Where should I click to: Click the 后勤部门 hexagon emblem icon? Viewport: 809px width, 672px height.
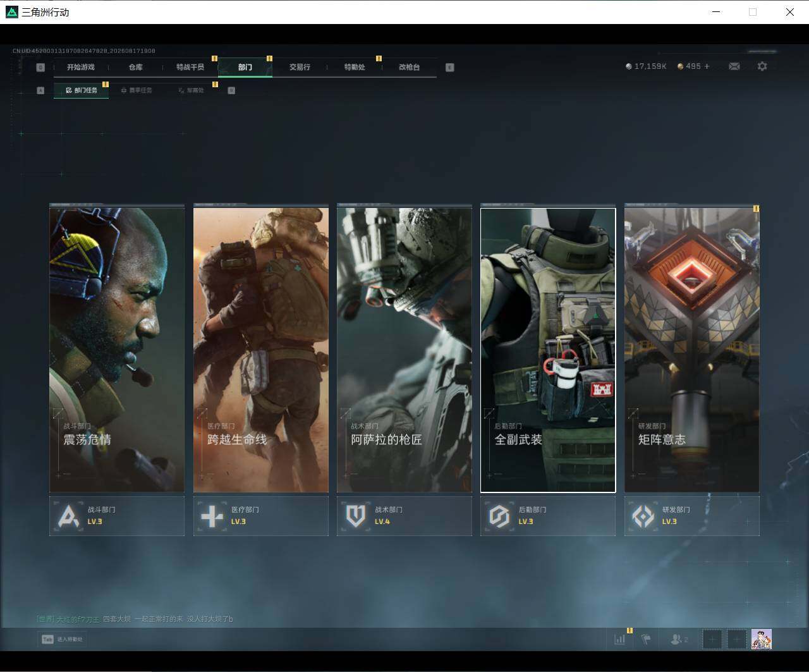pos(499,516)
